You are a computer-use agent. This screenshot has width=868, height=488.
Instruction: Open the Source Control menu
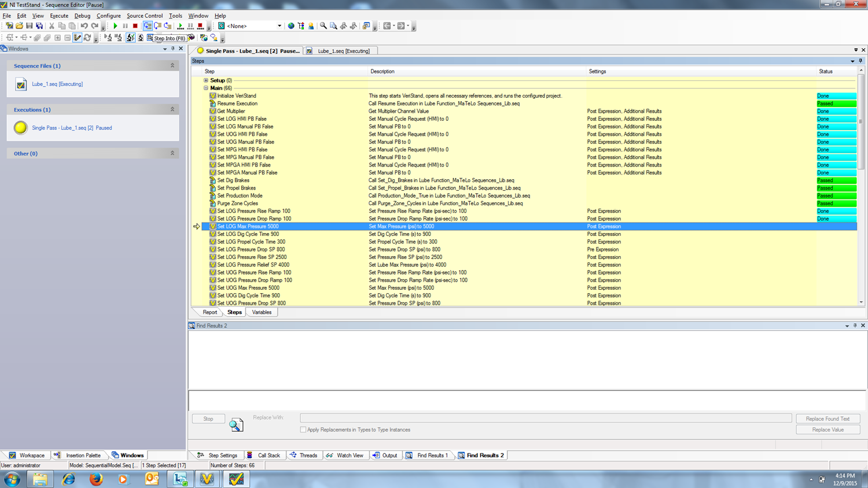145,16
